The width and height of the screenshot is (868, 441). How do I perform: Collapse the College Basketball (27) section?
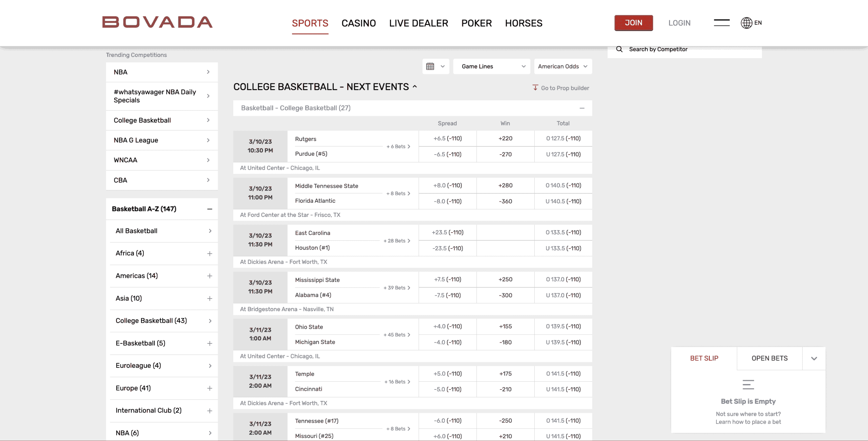tap(582, 108)
